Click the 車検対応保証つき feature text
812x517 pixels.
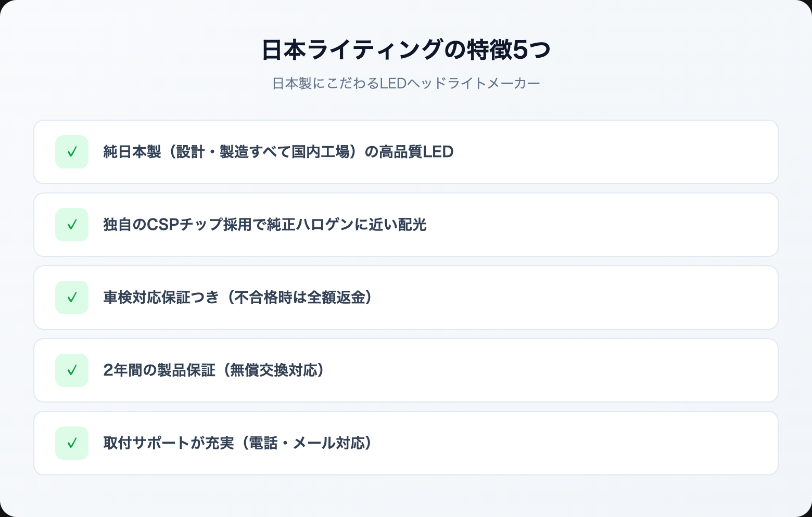click(161, 298)
